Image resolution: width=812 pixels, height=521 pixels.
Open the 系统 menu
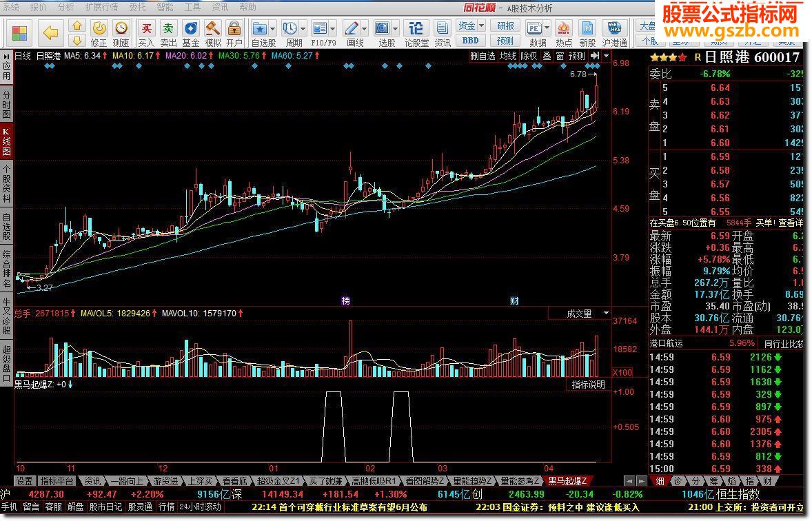10,8
